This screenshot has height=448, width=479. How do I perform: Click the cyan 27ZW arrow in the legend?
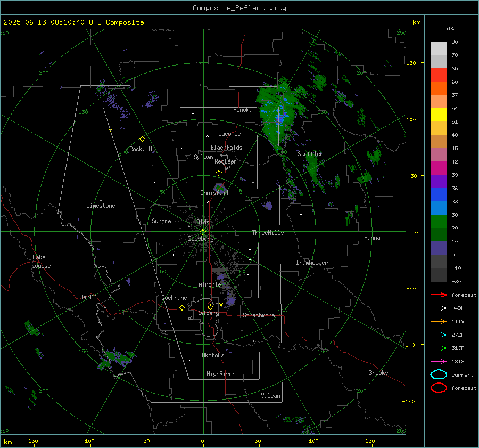click(x=439, y=335)
